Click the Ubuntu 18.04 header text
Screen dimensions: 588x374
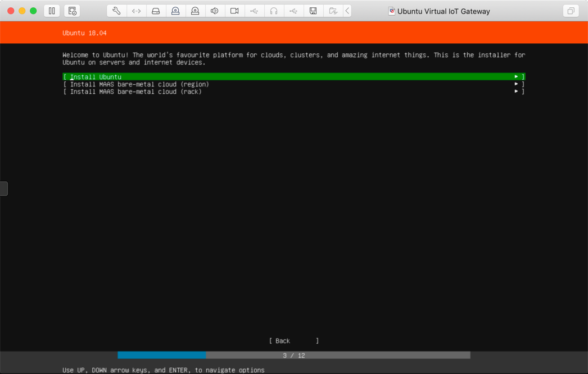click(x=84, y=33)
